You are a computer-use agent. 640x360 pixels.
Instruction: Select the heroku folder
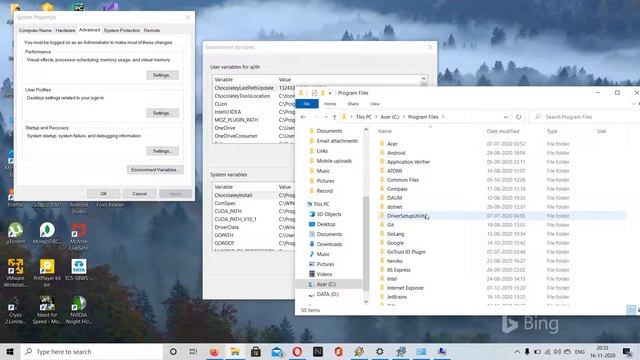[395, 261]
